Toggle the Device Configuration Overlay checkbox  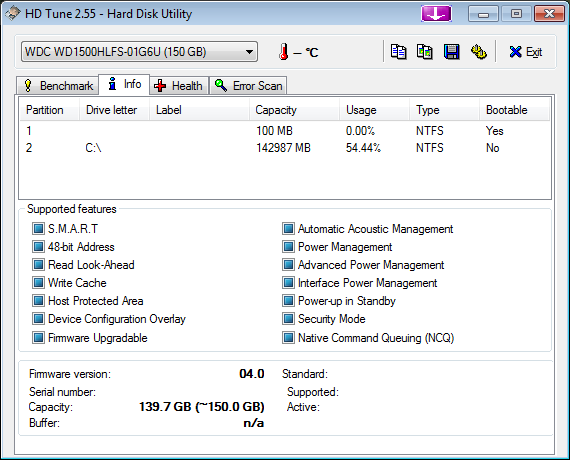pos(38,319)
